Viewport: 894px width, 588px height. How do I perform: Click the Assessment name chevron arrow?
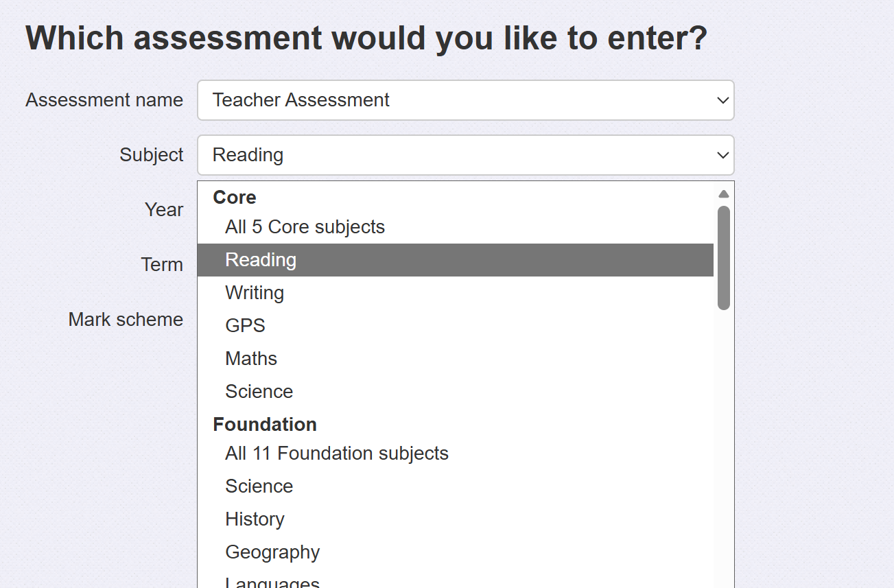tap(722, 100)
